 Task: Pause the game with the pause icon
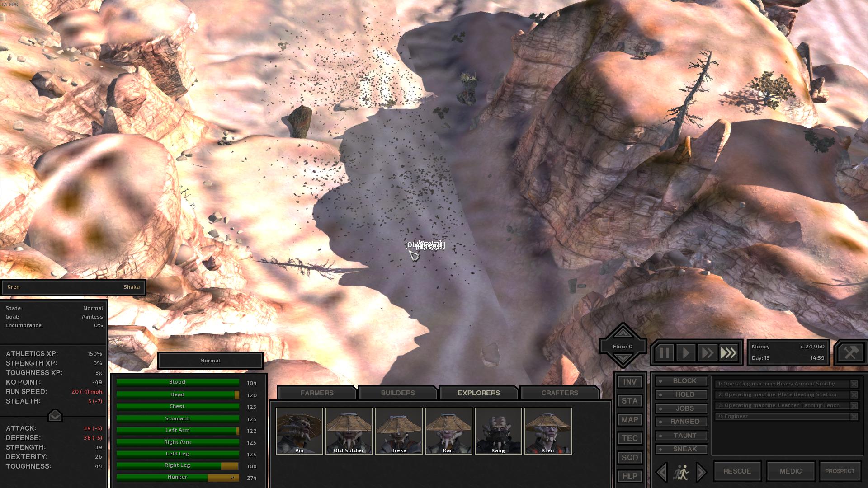[x=664, y=353]
